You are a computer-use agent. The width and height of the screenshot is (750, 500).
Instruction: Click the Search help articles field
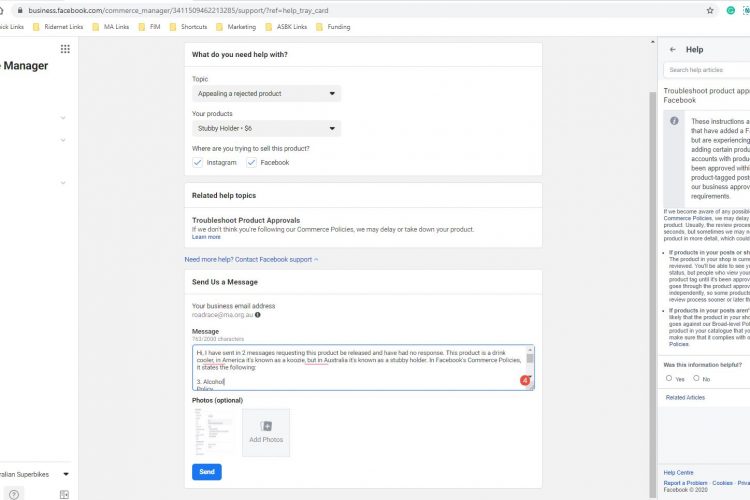[707, 70]
